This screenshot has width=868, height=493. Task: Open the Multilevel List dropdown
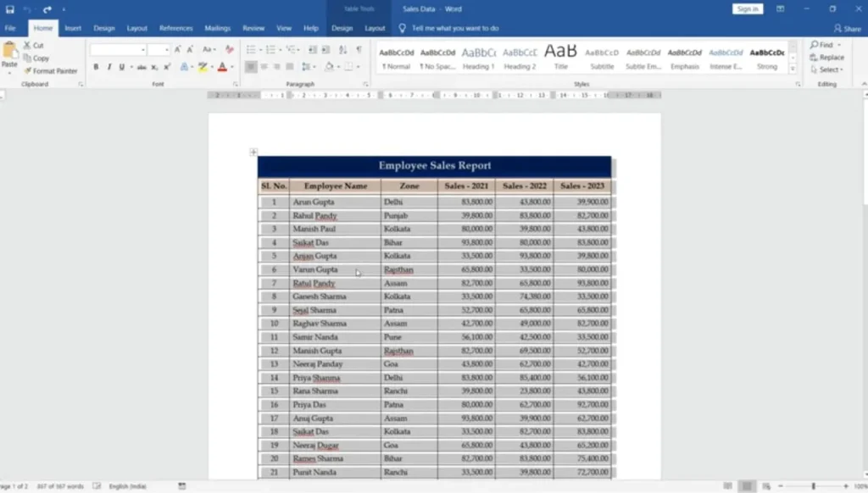(x=299, y=50)
